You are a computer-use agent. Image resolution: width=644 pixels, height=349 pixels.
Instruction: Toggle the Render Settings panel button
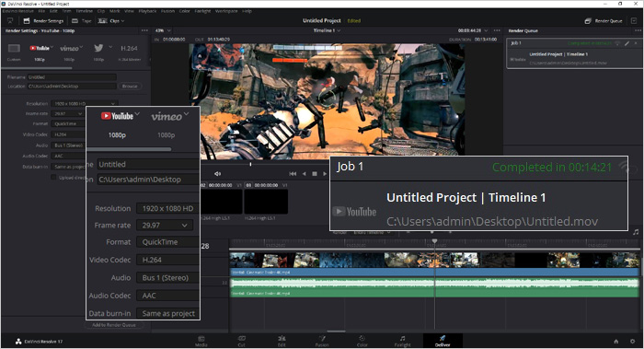tap(43, 21)
